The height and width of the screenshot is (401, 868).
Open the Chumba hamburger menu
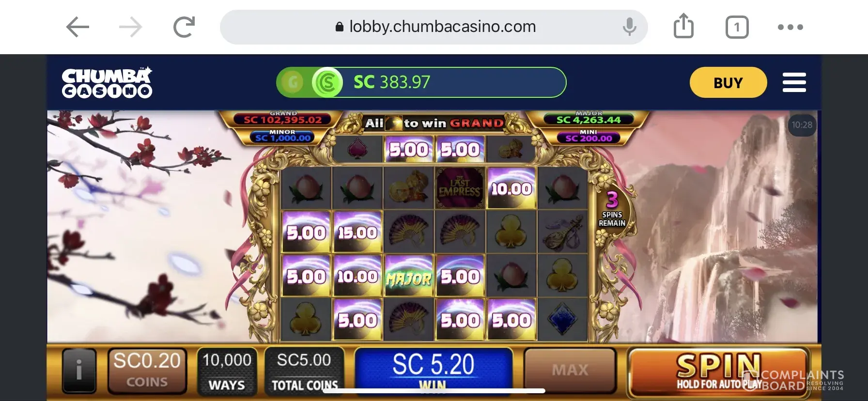coord(794,82)
